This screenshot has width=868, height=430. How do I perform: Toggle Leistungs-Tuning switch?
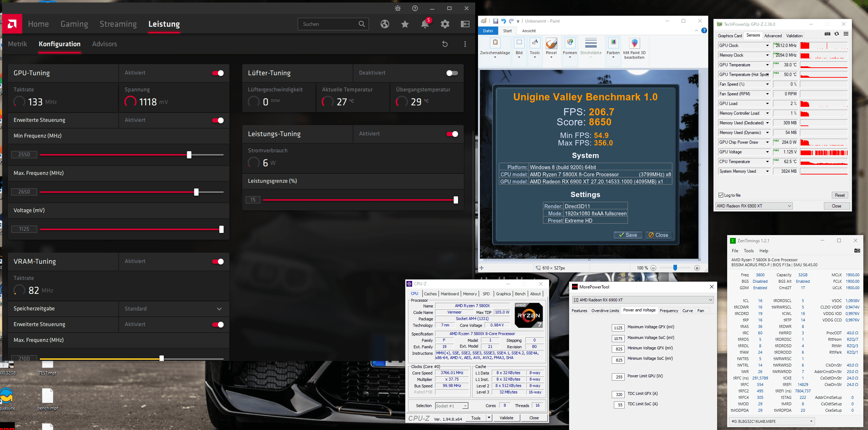[x=452, y=134]
